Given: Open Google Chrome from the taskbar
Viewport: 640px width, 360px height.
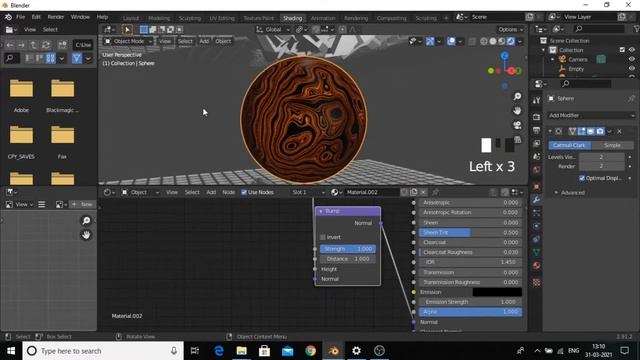Looking at the screenshot, I should tap(311, 351).
